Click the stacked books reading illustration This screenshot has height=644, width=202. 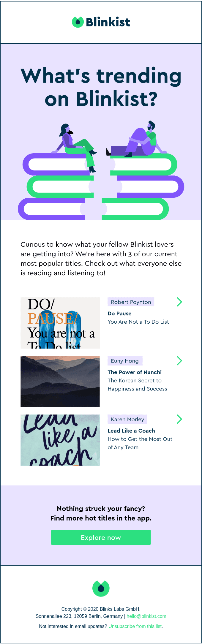[101, 172]
